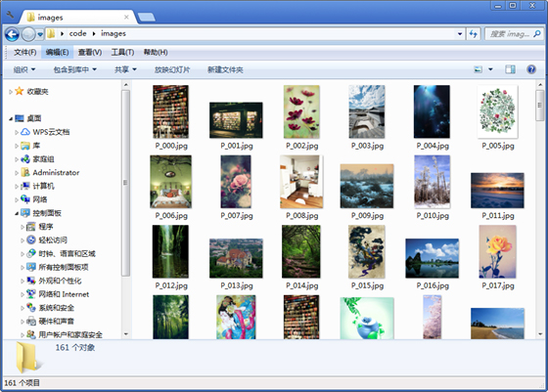Viewport: 548px width, 392px height.
Task: Click the Back navigation arrow button
Action: click(12, 34)
